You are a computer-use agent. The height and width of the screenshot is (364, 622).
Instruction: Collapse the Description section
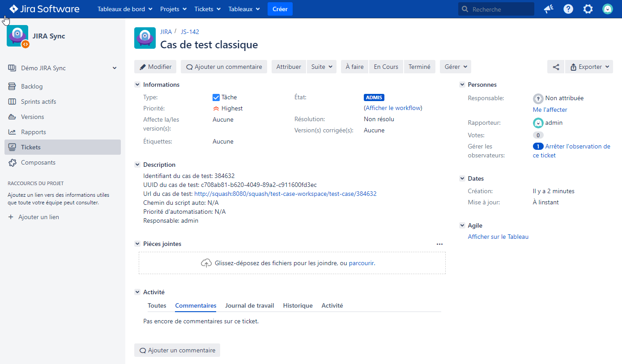pos(137,164)
